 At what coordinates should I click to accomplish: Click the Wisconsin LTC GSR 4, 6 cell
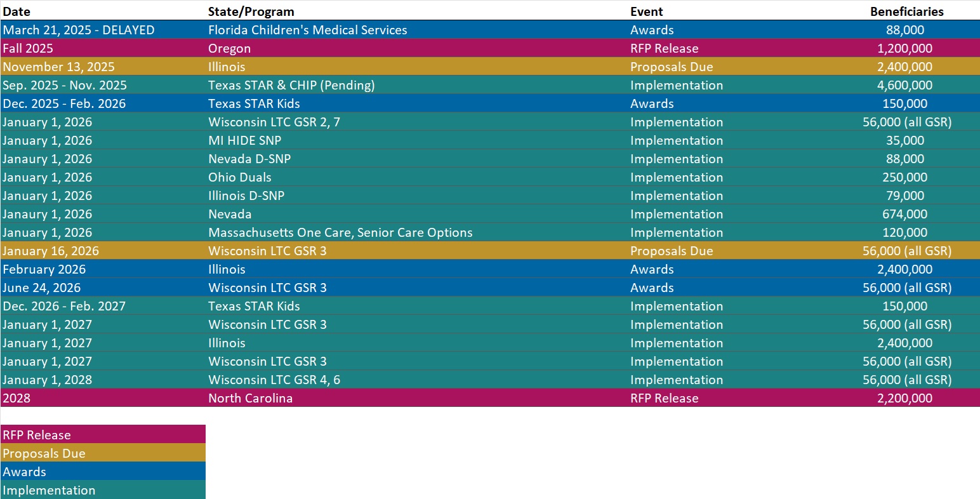pyautogui.click(x=274, y=380)
